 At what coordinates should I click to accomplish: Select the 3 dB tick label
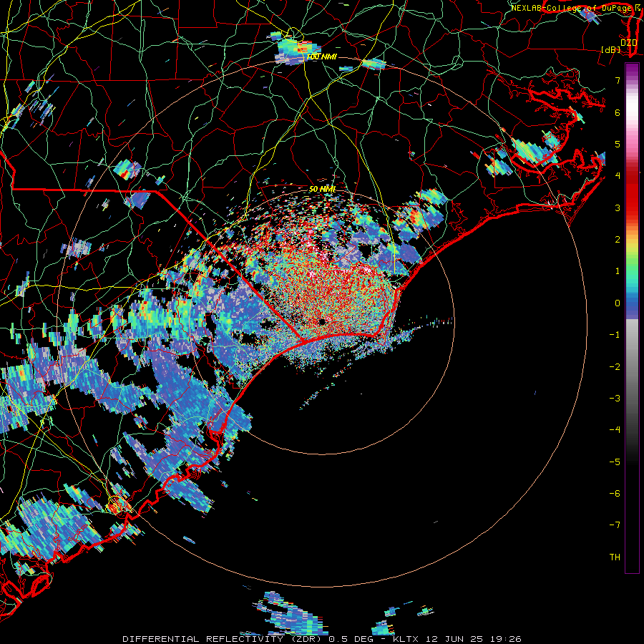pyautogui.click(x=618, y=208)
